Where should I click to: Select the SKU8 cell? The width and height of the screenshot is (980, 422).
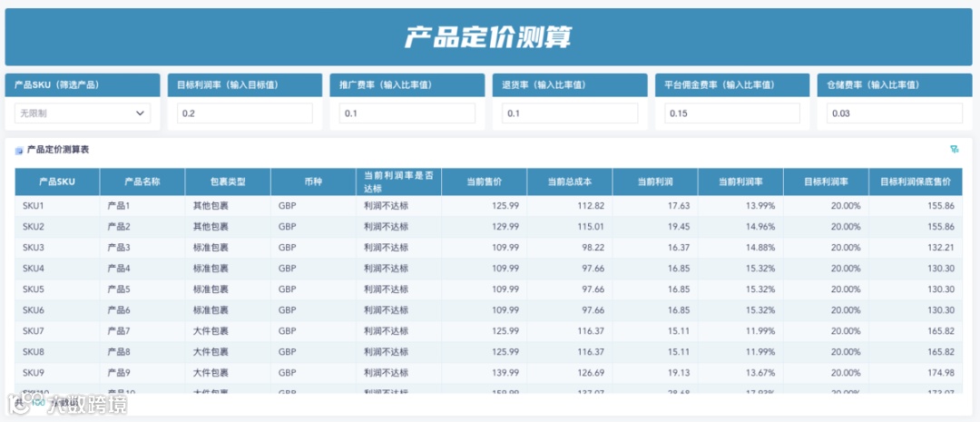click(57, 352)
